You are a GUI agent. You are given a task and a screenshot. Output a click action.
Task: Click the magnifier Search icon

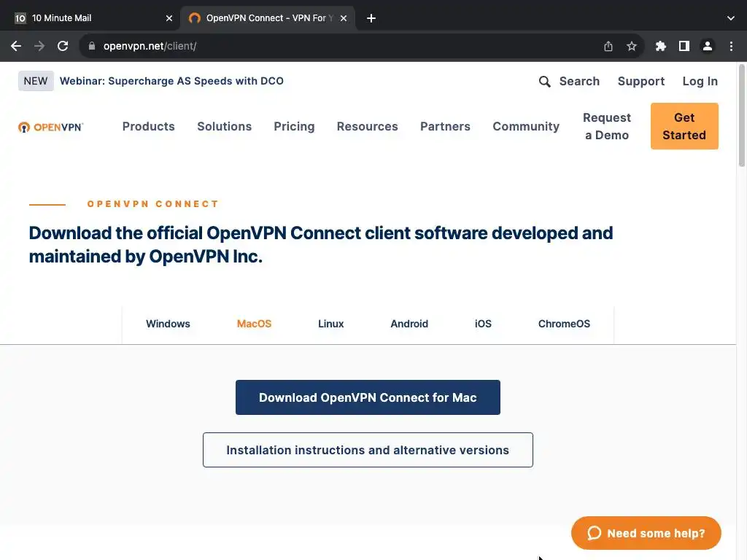tap(544, 82)
